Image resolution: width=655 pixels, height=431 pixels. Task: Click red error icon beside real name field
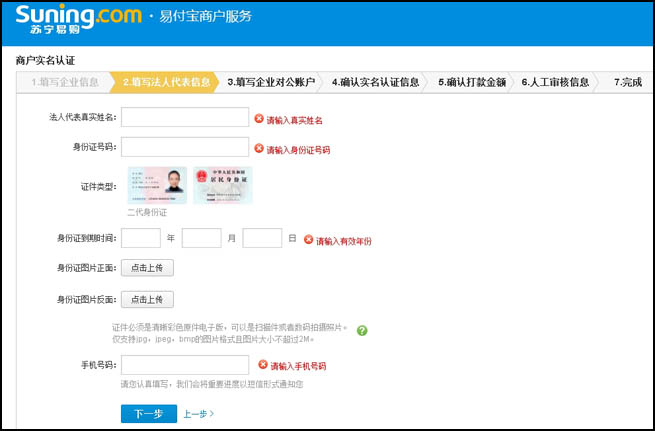coord(259,118)
